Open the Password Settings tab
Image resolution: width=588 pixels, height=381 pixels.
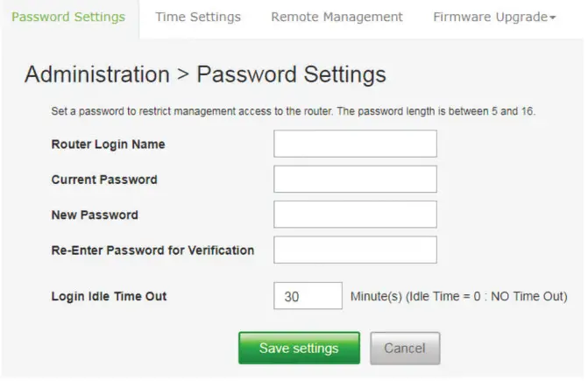(x=68, y=17)
